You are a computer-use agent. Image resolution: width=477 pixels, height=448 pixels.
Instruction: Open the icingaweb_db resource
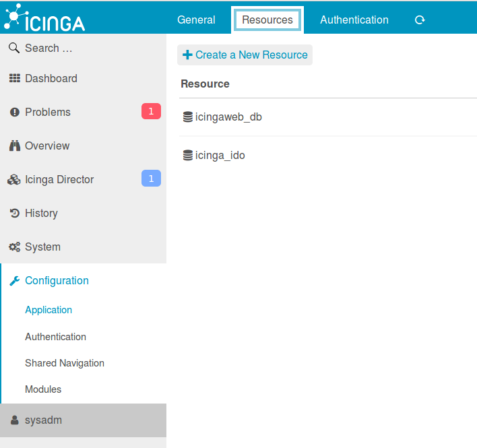(228, 117)
